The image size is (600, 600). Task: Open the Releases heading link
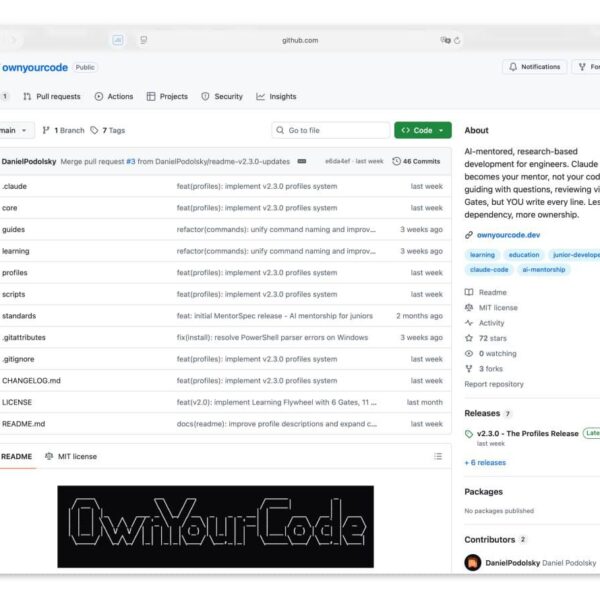coord(482,413)
